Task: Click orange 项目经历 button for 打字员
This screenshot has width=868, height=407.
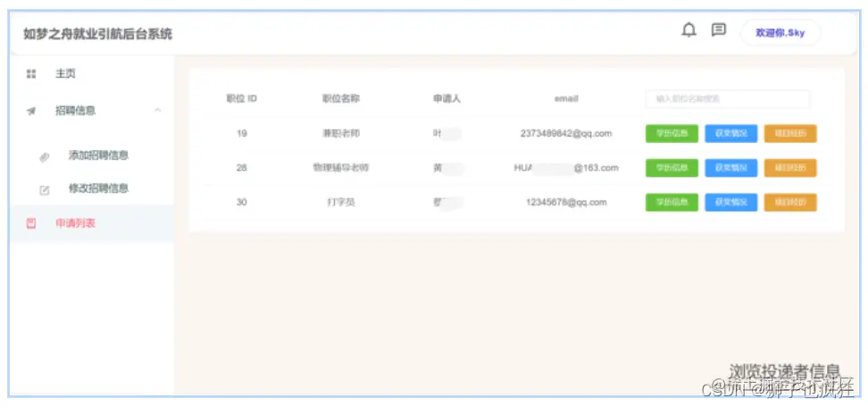Action: click(x=790, y=203)
